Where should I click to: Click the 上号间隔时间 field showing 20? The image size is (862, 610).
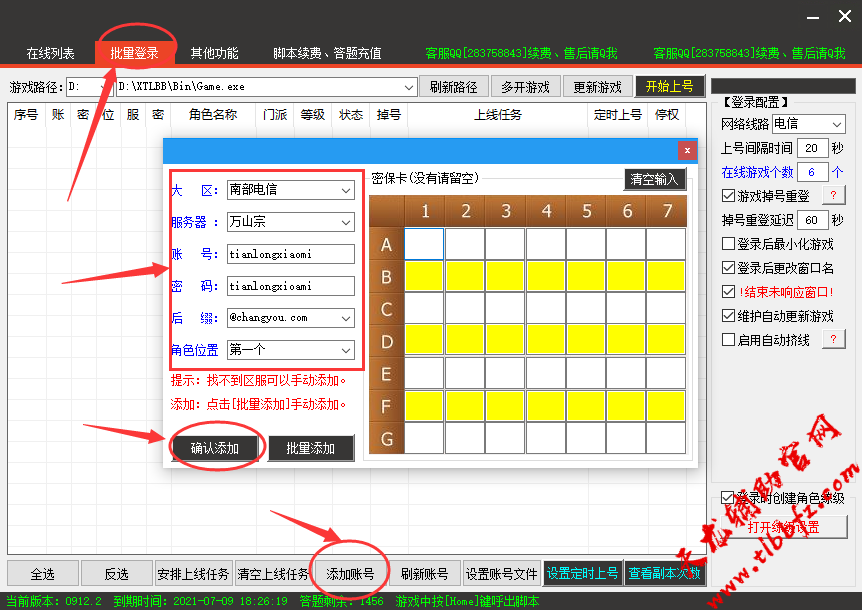click(812, 148)
